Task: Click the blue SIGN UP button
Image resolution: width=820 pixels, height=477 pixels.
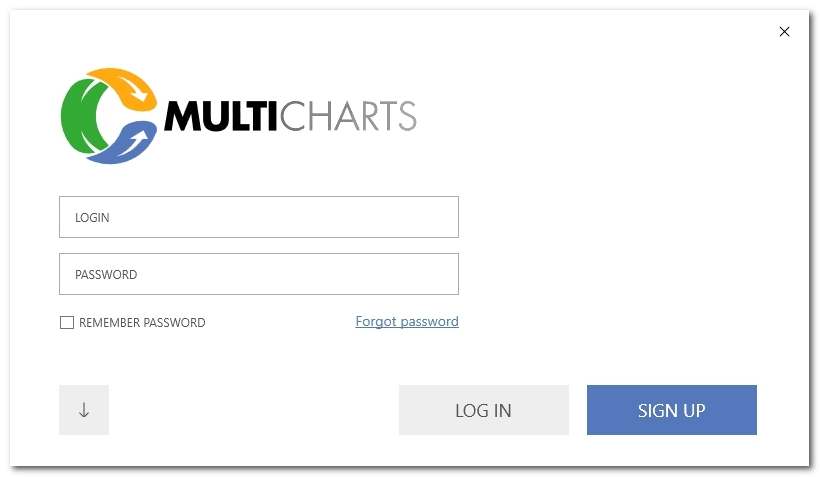Action: (671, 410)
